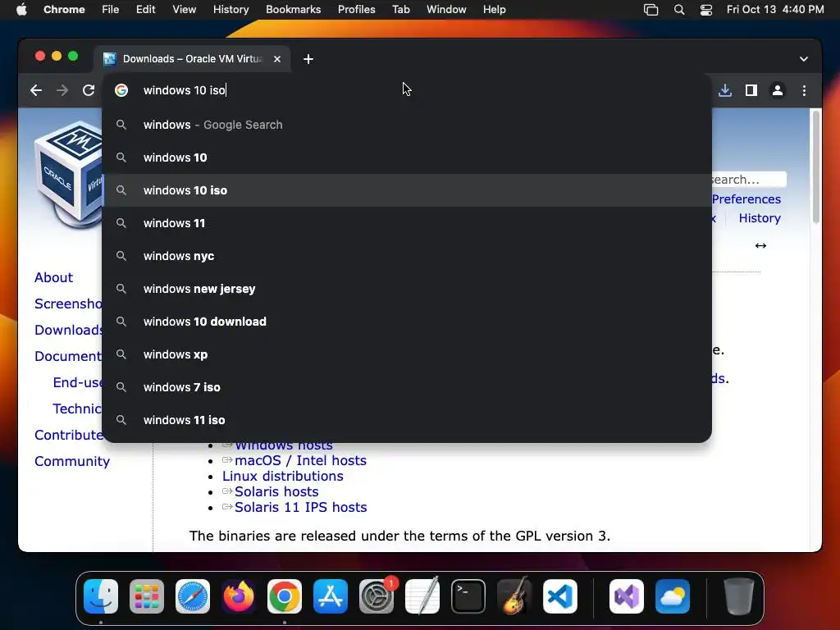The width and height of the screenshot is (840, 630).
Task: Click the double-headed arrow width toggle on the page
Action: point(760,246)
